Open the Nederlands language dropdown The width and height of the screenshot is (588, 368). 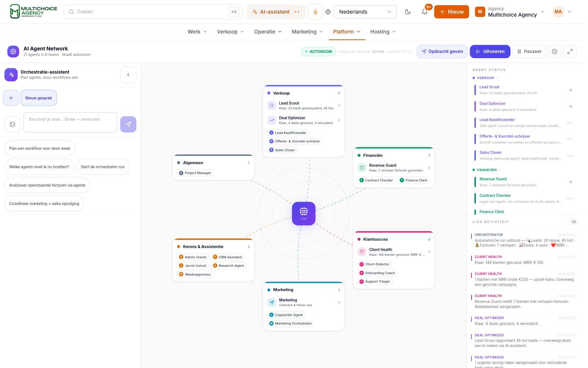tap(365, 12)
